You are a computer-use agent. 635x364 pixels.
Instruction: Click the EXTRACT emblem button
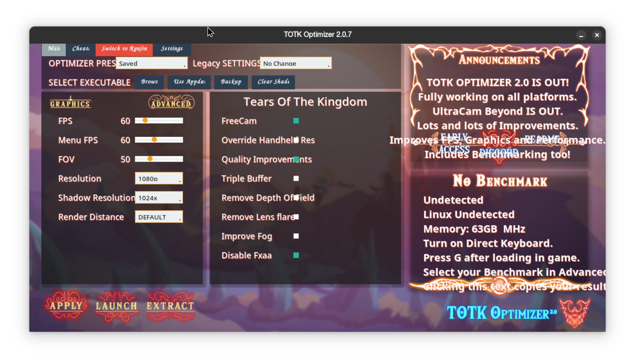pyautogui.click(x=170, y=306)
